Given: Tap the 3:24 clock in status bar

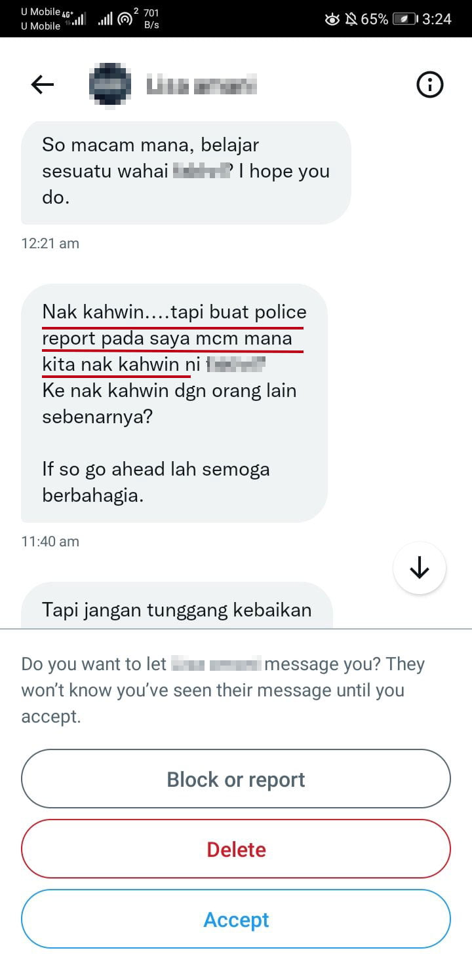Looking at the screenshot, I should [x=437, y=19].
